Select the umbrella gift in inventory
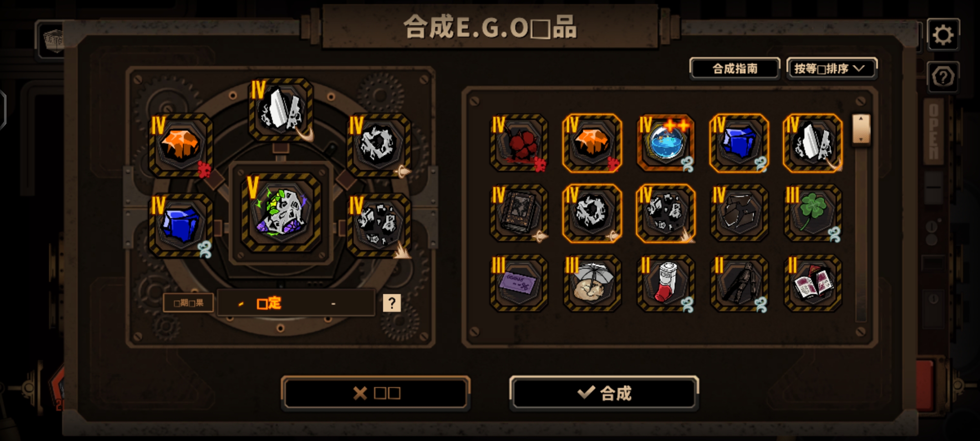Screen dimensions: 980x441 [x=592, y=283]
